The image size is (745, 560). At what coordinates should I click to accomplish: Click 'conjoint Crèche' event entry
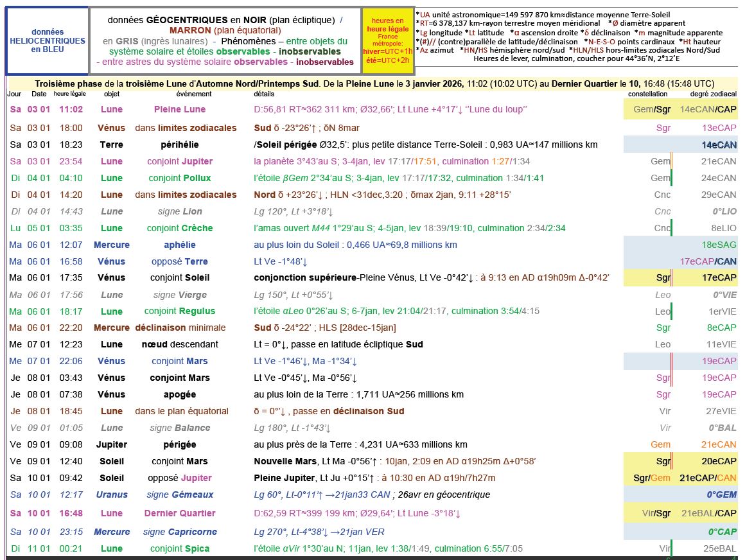coord(180,228)
